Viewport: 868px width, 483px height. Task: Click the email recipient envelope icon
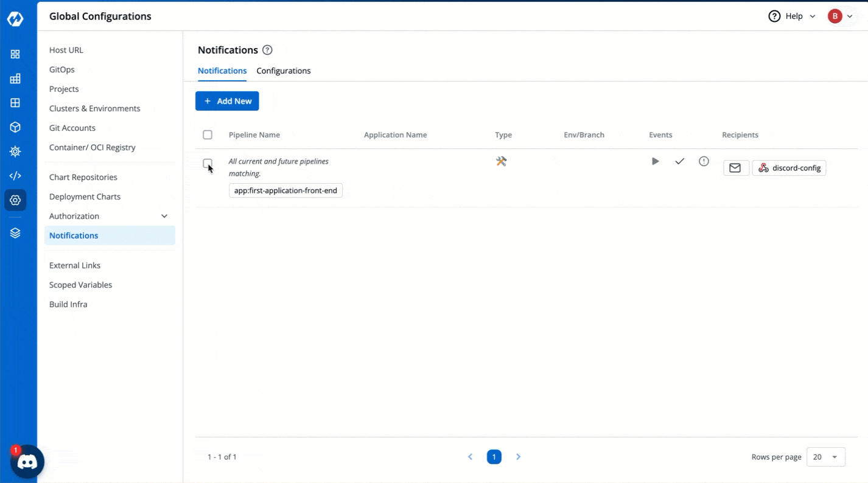pos(735,168)
